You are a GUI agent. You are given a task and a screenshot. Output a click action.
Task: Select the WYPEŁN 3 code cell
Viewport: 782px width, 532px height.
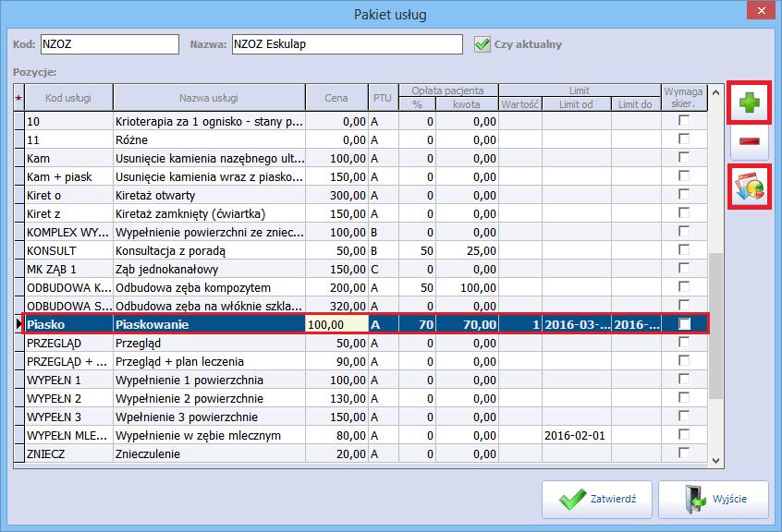tap(68, 417)
